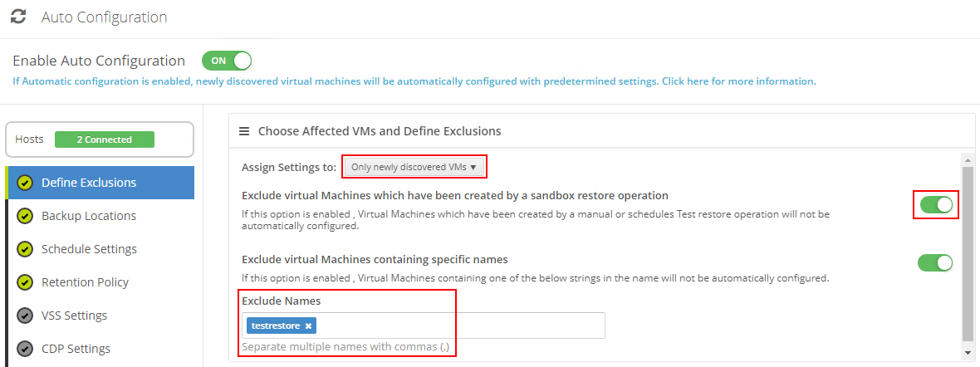Screen dimensions: 980x367
Task: Disable the exclude specific names toggle
Action: pyautogui.click(x=935, y=262)
